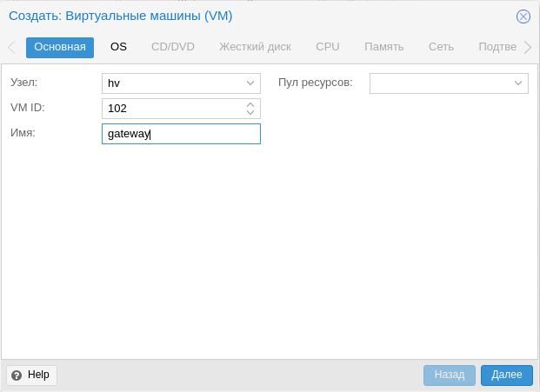Expand the Узел dropdown arrow
This screenshot has width=540, height=392.
(250, 83)
